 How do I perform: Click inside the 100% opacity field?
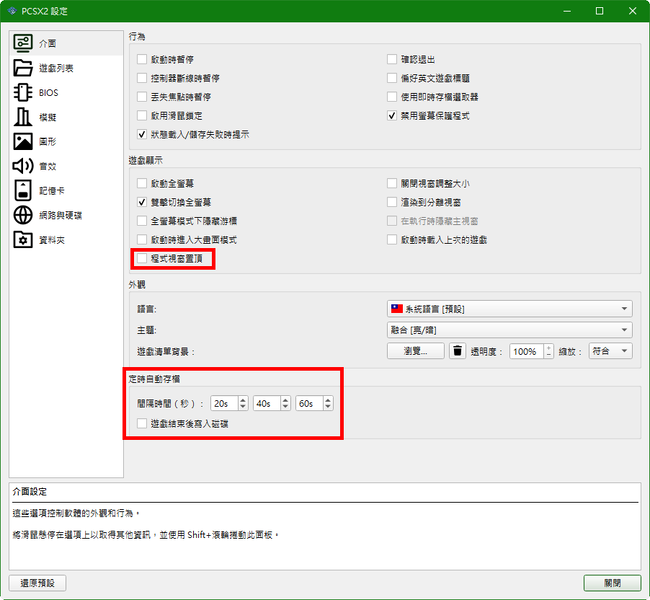tap(526, 351)
